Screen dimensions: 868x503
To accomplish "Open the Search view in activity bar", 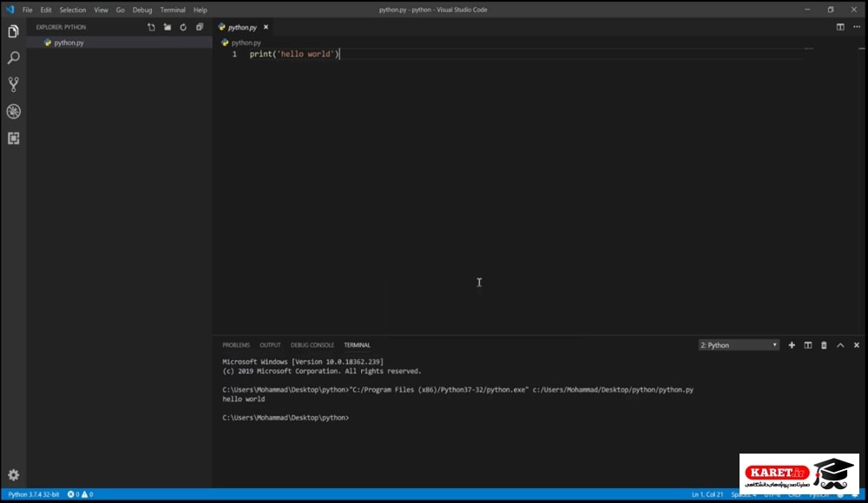I will [13, 57].
